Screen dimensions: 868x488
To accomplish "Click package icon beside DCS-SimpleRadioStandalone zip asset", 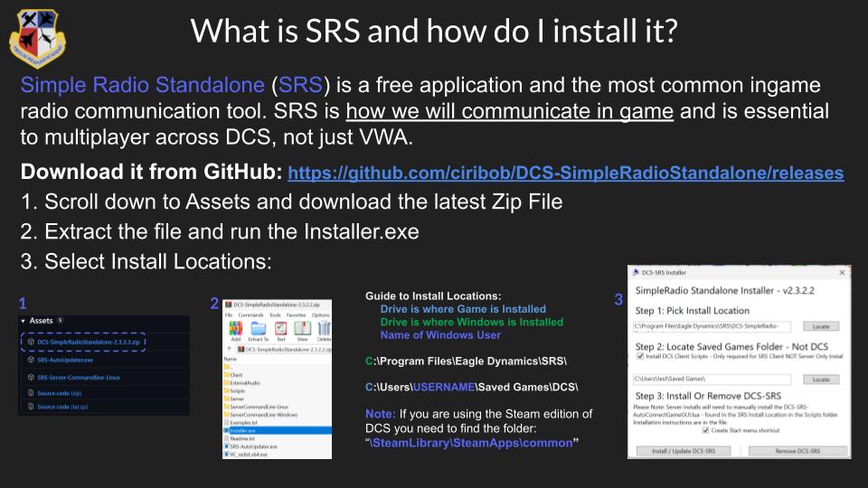I will click(31, 342).
